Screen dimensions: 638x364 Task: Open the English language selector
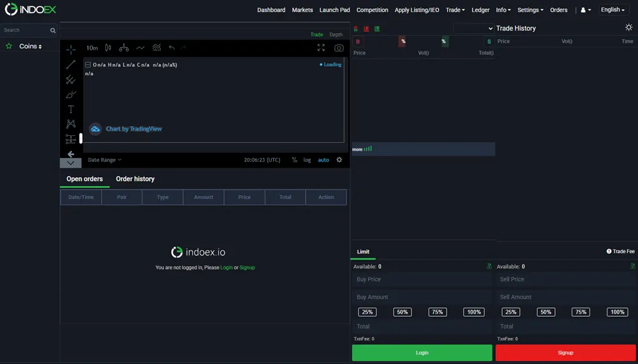click(612, 10)
